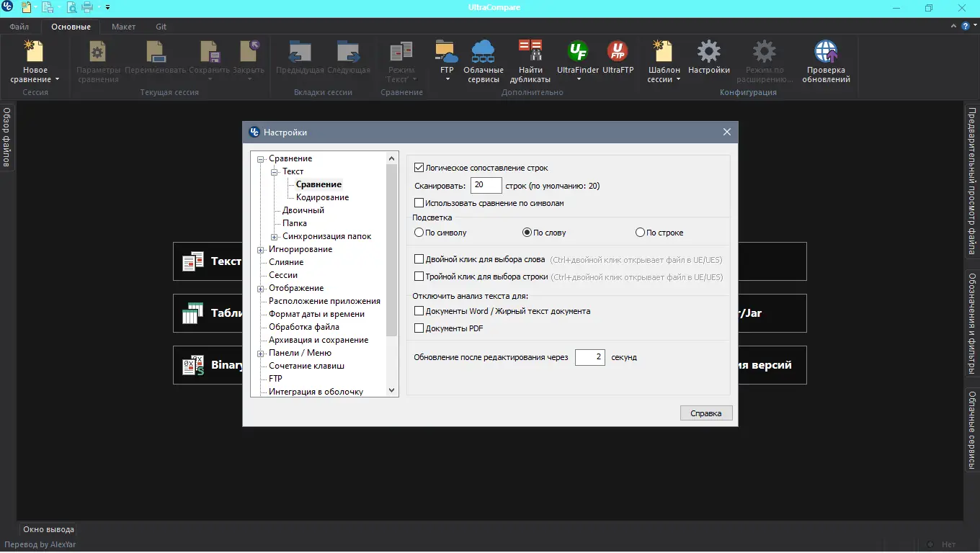
Task: Click the settings tree scrollbar down arrow
Action: [x=392, y=390]
